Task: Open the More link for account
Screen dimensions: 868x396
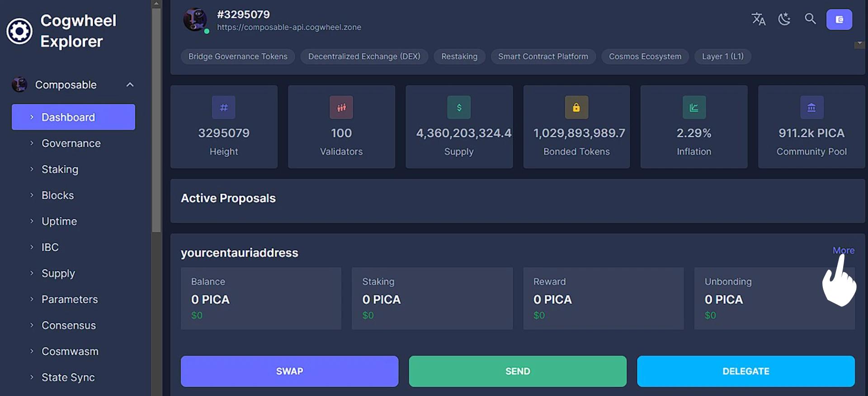Action: pyautogui.click(x=843, y=250)
